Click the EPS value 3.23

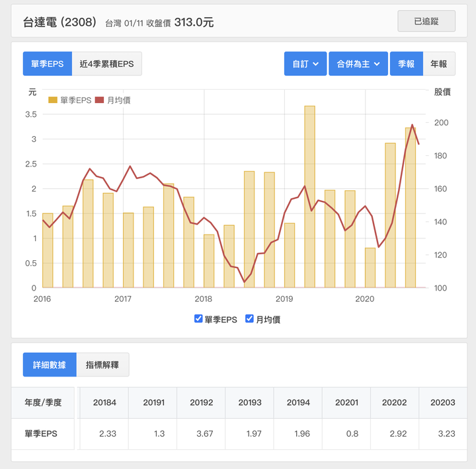pyautogui.click(x=446, y=433)
